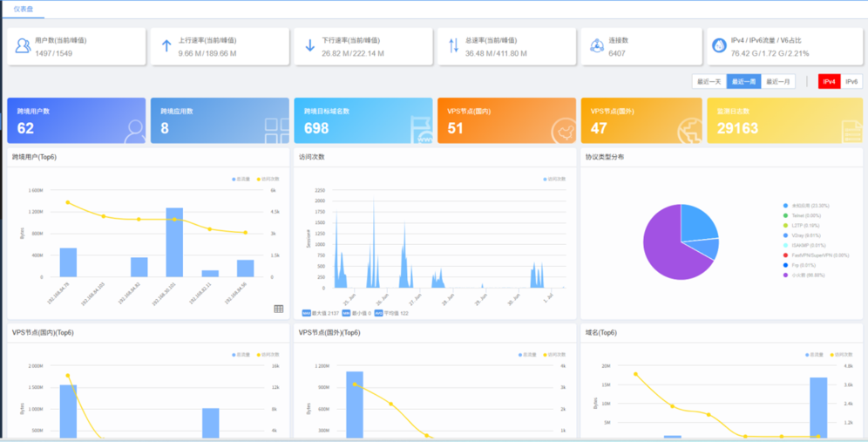Click the grid icon on 跨境应用数 card
The width and height of the screenshot is (868, 442).
277,131
